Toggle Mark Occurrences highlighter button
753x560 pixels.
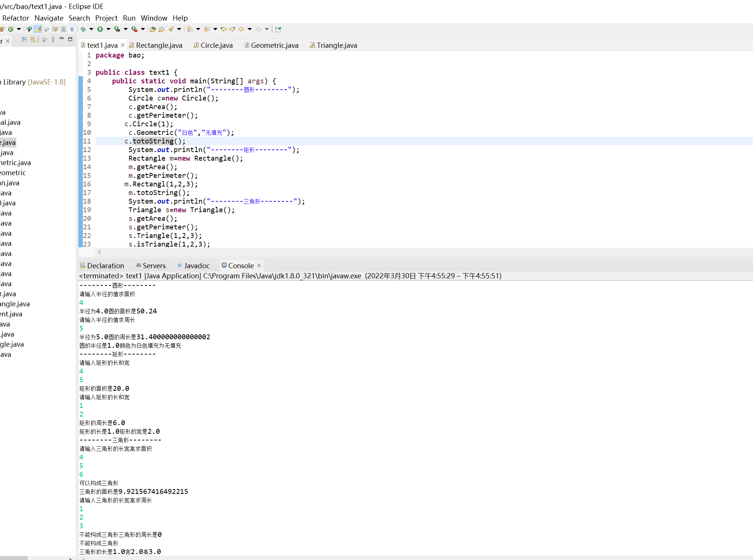38,29
